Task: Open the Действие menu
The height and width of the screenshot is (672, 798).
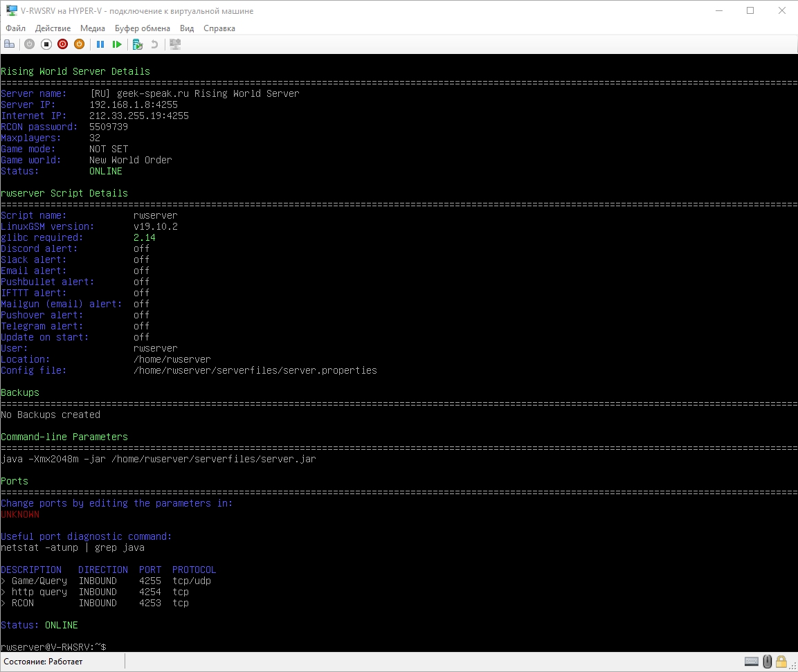Action: pyautogui.click(x=53, y=28)
